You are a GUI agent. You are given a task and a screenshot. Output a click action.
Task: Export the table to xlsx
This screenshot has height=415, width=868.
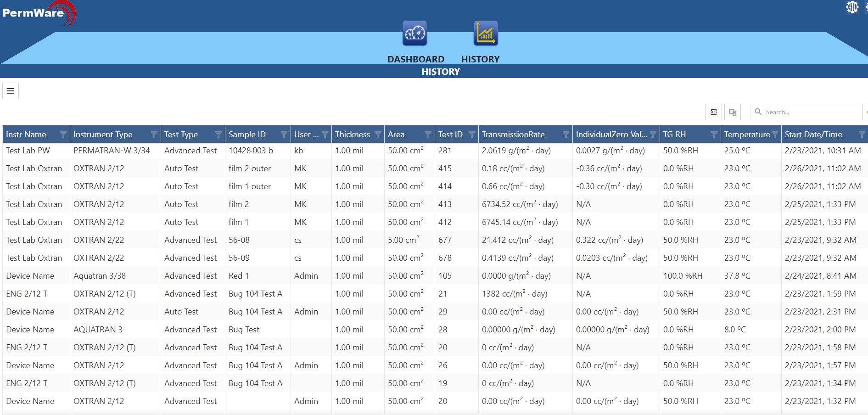tap(714, 112)
